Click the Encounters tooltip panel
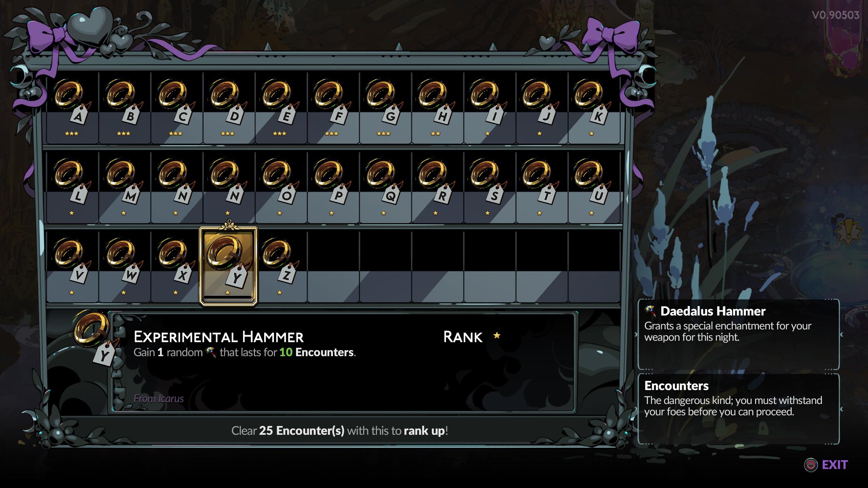Screen dimensions: 868x488 (738, 409)
